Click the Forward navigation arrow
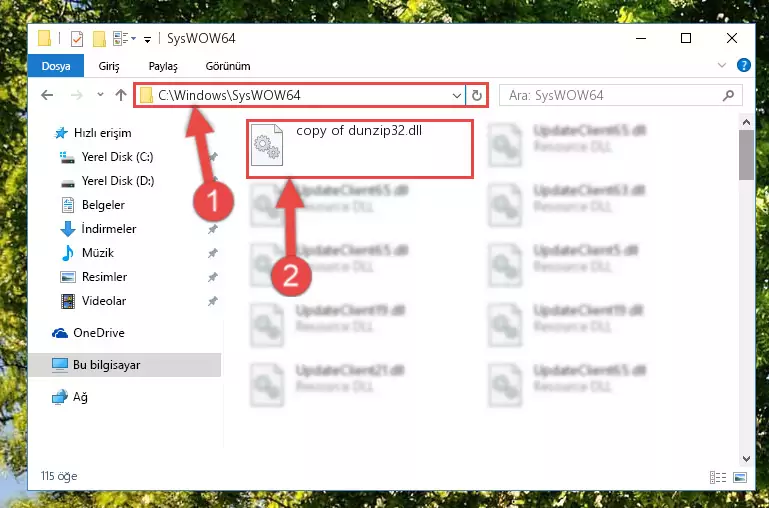Image resolution: width=769 pixels, height=508 pixels. 77,95
